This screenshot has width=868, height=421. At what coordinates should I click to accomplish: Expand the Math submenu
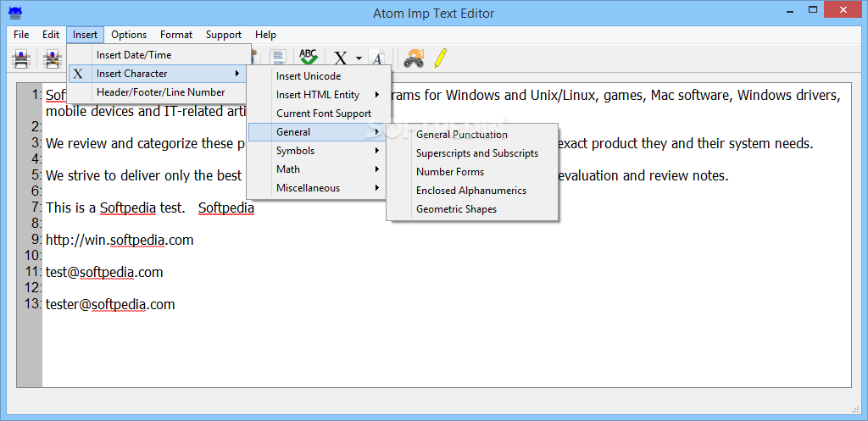pyautogui.click(x=317, y=169)
